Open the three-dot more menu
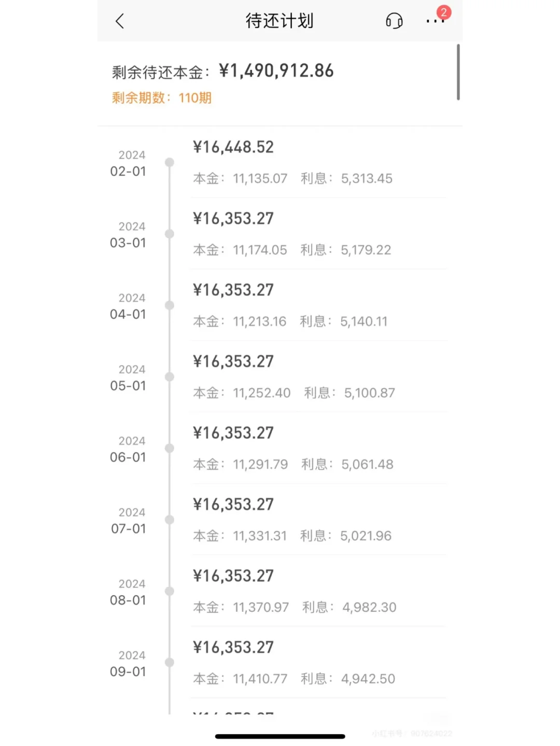The height and width of the screenshot is (746, 560). [434, 22]
